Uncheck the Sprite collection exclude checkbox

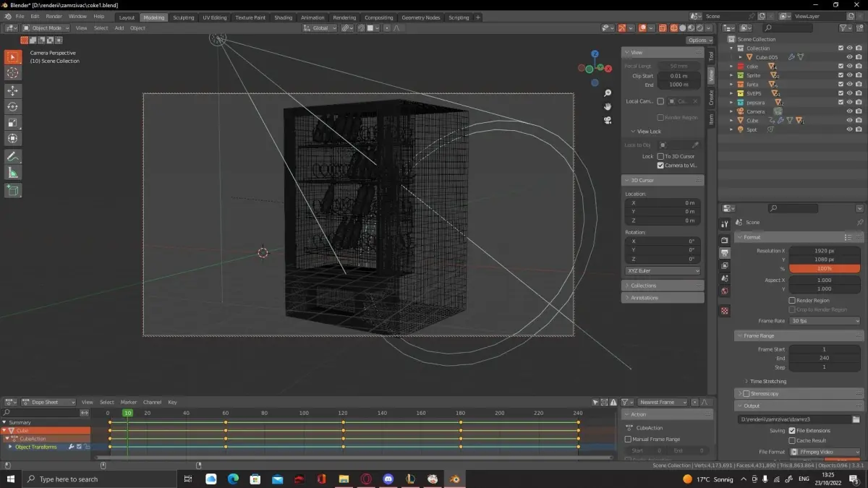pyautogui.click(x=841, y=75)
